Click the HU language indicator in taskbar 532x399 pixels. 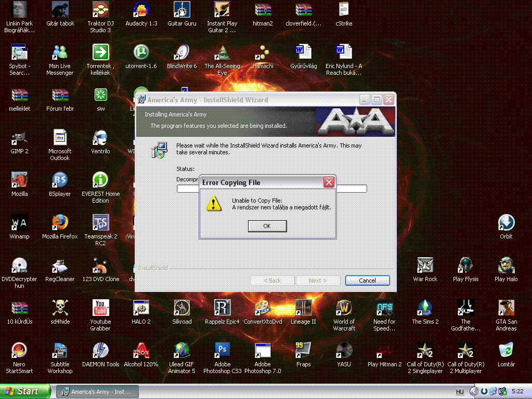click(460, 391)
